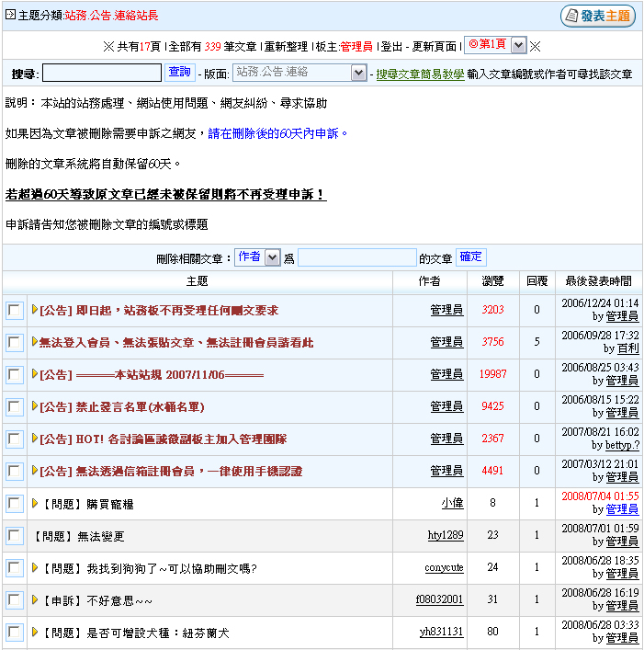Screen dimensions: 644x650
Task: Open the 搜尋文章簡易教學 link
Action: pos(419,74)
